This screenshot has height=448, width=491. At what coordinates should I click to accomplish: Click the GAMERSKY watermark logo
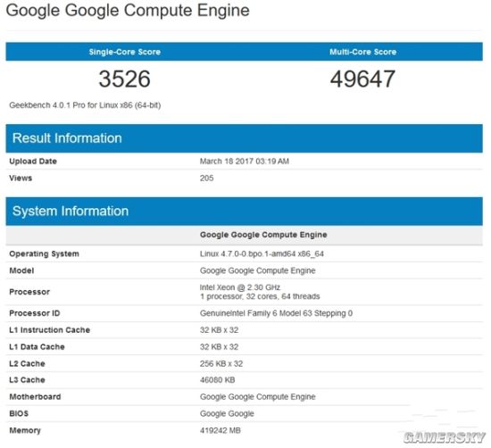pyautogui.click(x=445, y=437)
